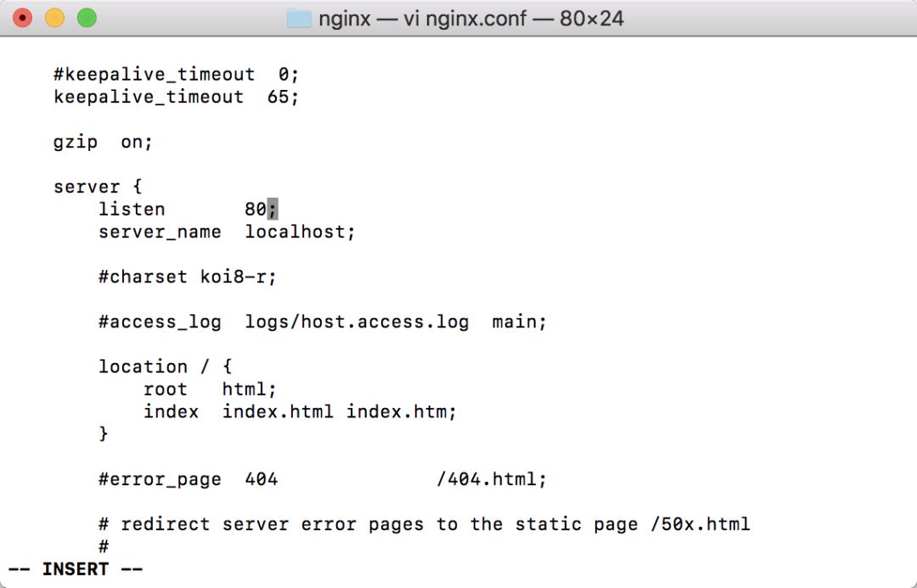Click the 'gzip' directive word
The width and height of the screenshot is (917, 588).
pyautogui.click(x=76, y=143)
